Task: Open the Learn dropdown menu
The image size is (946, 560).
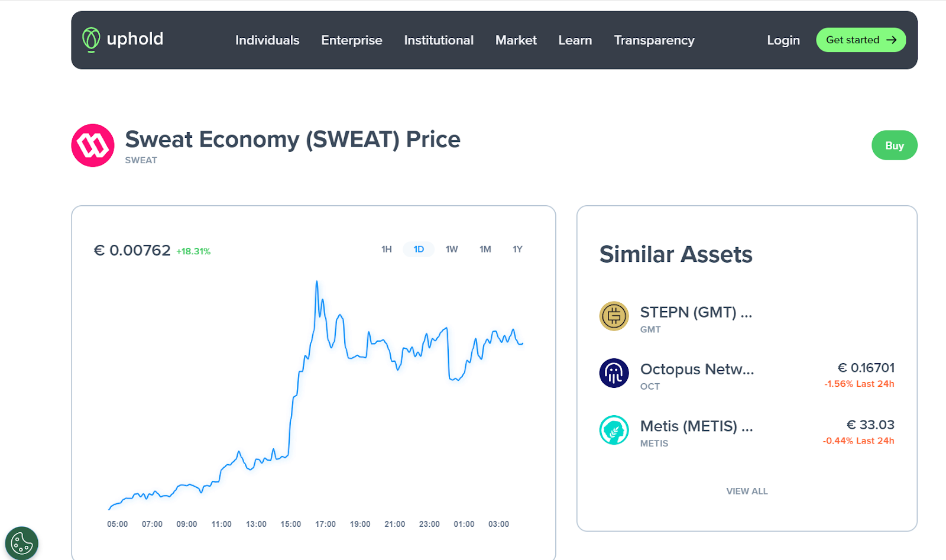Action: click(x=575, y=40)
